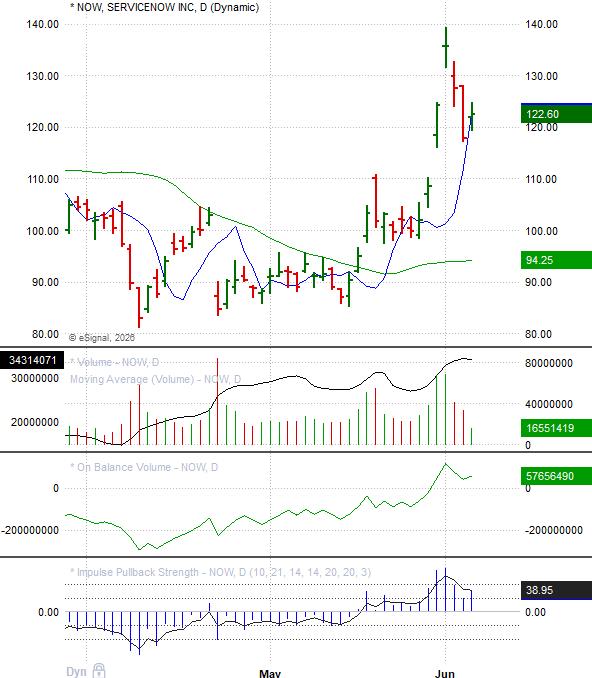Select the Volume - NOW, D study label
592x678 pixels.
pyautogui.click(x=115, y=362)
